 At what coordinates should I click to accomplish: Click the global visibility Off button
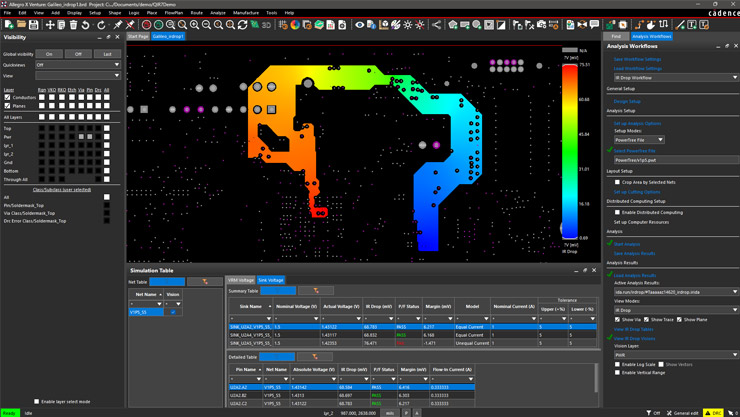[x=78, y=54]
